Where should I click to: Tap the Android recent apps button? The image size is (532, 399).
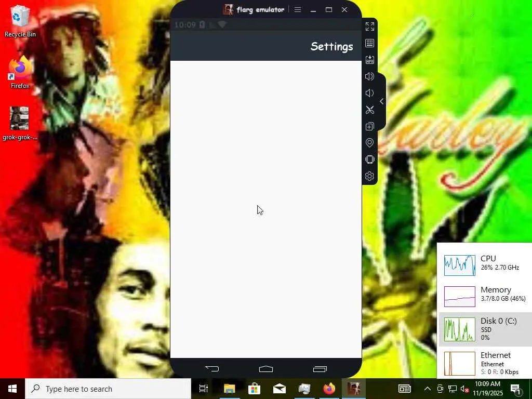(x=320, y=369)
